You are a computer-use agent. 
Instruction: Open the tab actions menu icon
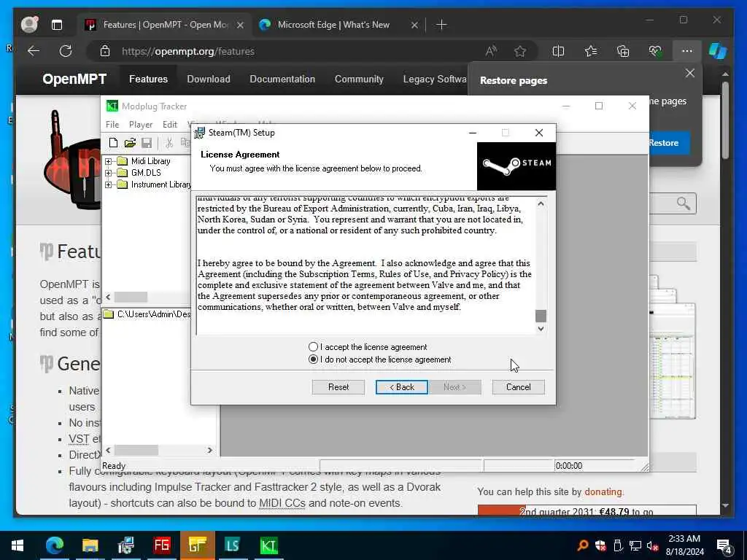57,25
